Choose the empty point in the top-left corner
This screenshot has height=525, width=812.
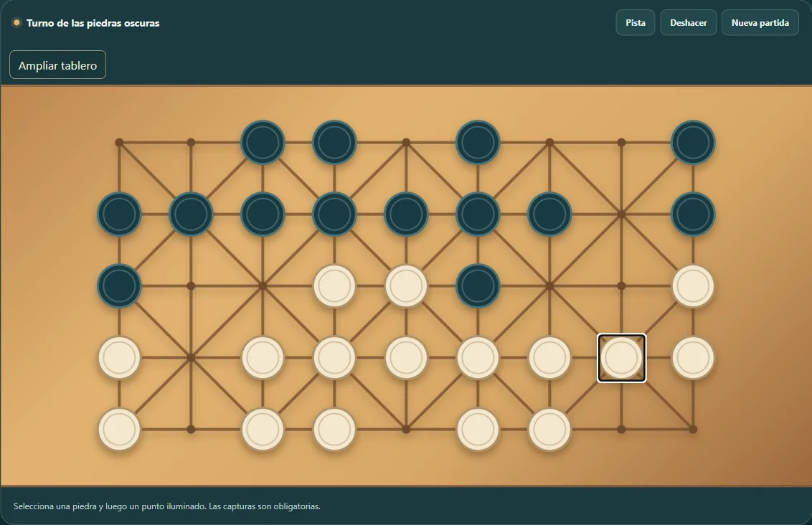119,143
